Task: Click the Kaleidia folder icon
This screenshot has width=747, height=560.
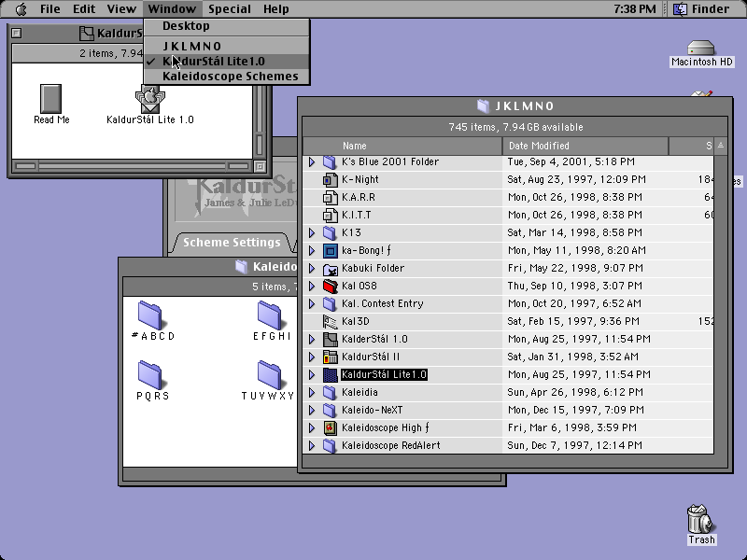Action: tap(330, 392)
